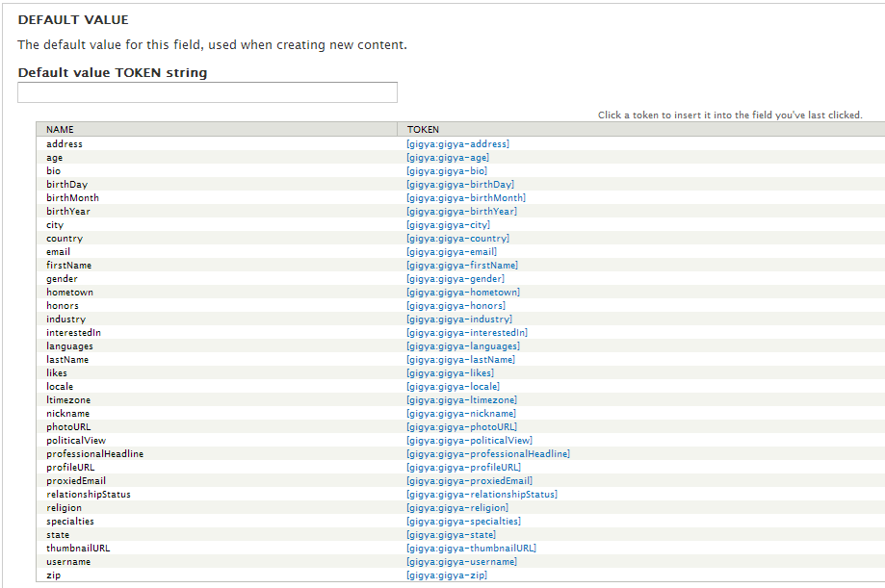Select the [gigya:gigya-email] token

coord(452,252)
